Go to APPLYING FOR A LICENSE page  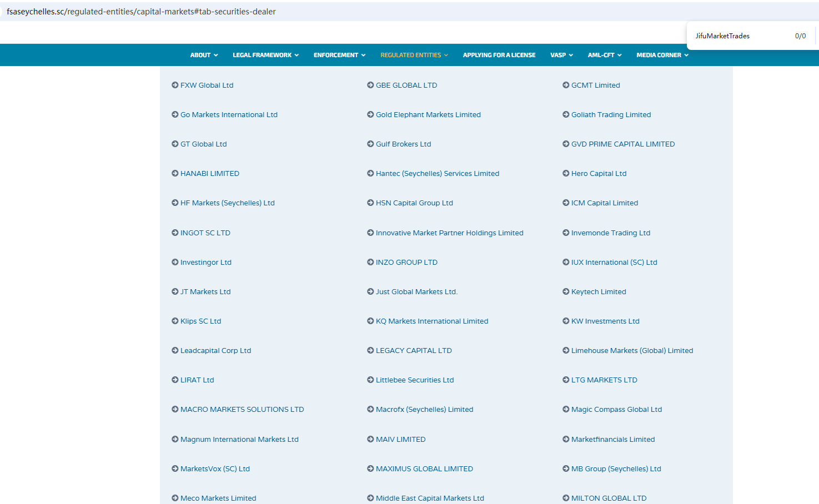499,55
